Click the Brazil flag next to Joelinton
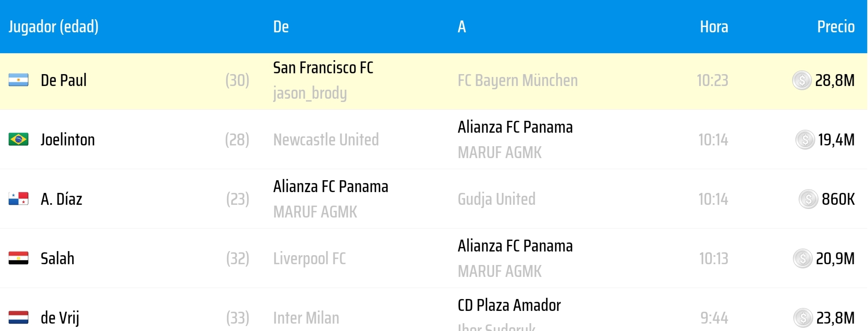The image size is (868, 331). pos(18,139)
